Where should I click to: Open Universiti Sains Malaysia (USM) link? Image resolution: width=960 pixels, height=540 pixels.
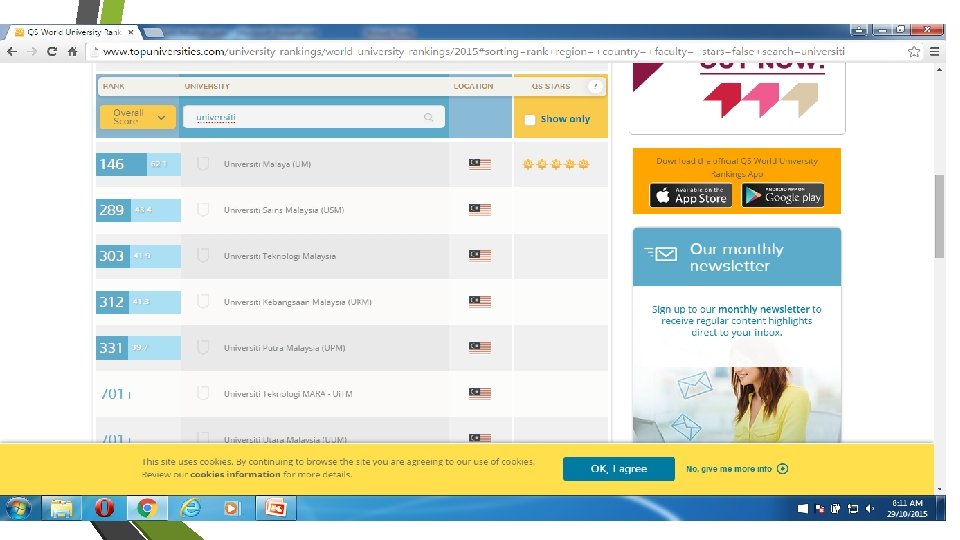click(283, 210)
